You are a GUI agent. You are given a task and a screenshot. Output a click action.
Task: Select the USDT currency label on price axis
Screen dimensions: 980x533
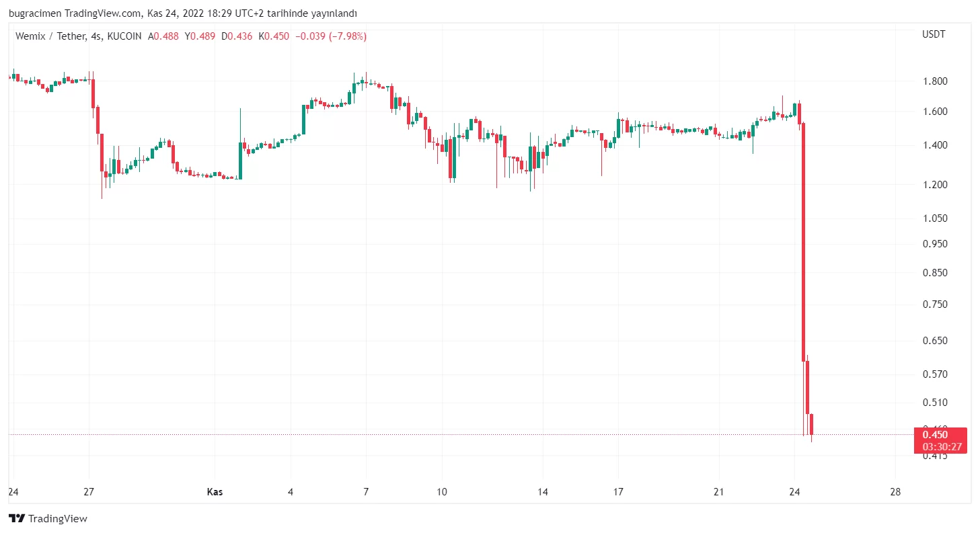coord(934,34)
